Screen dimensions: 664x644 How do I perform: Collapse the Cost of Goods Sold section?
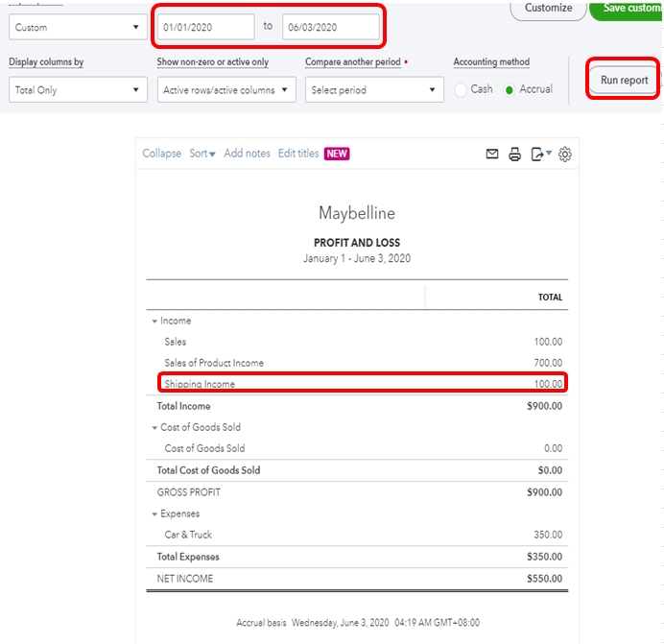(x=154, y=428)
